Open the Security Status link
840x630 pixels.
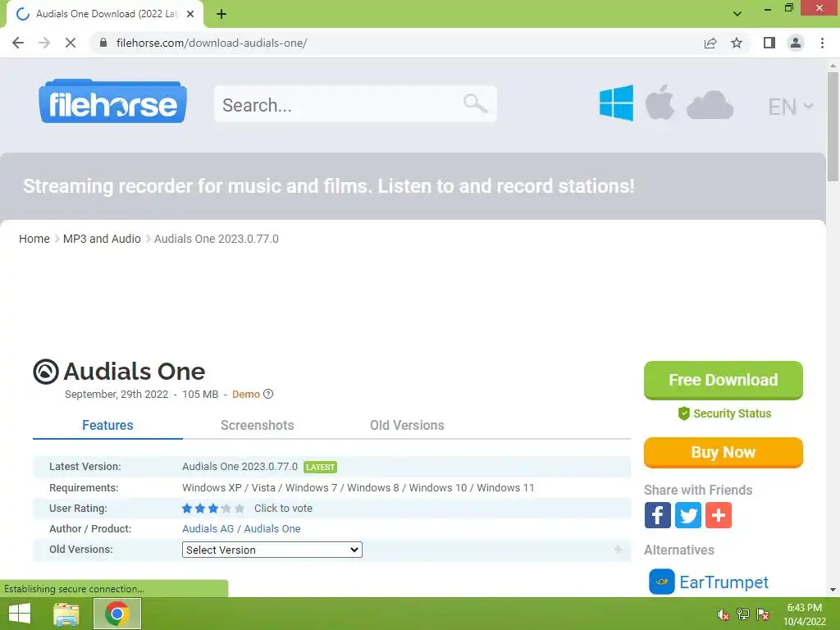pyautogui.click(x=732, y=413)
